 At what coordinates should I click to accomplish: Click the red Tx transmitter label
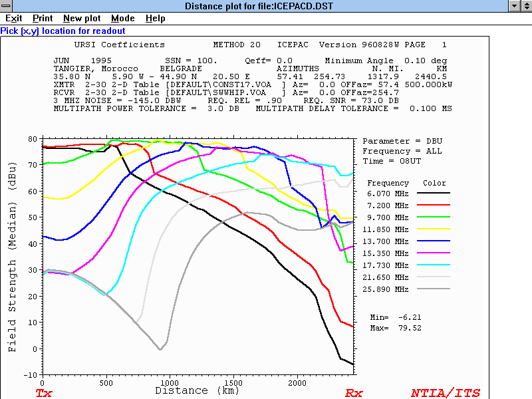click(44, 393)
